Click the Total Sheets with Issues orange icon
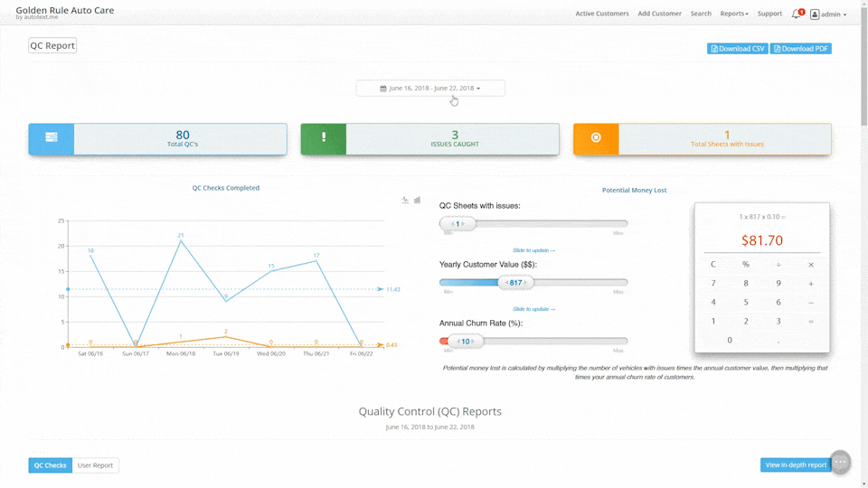 coord(596,137)
